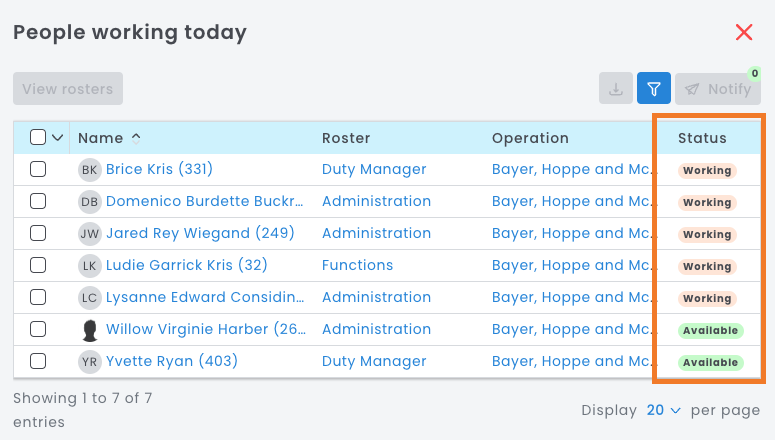
Task: Close the People working today dialog
Action: [744, 33]
